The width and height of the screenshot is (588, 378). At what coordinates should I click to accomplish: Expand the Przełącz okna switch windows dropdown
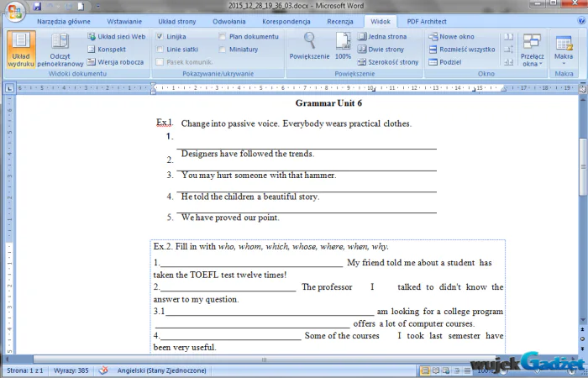(532, 50)
